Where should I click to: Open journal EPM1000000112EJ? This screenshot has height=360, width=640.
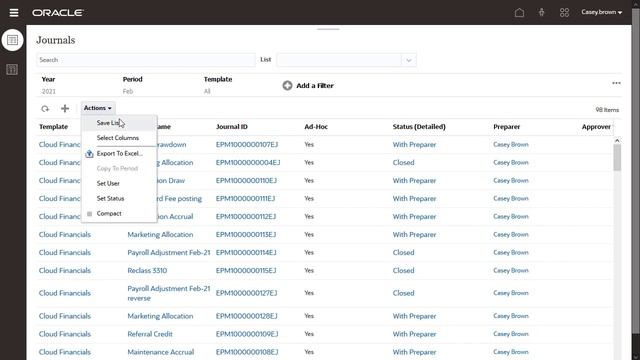tap(246, 216)
